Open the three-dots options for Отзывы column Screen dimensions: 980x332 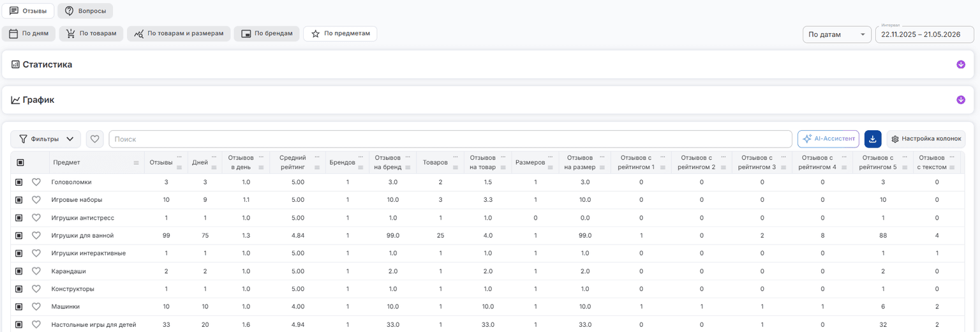click(179, 157)
